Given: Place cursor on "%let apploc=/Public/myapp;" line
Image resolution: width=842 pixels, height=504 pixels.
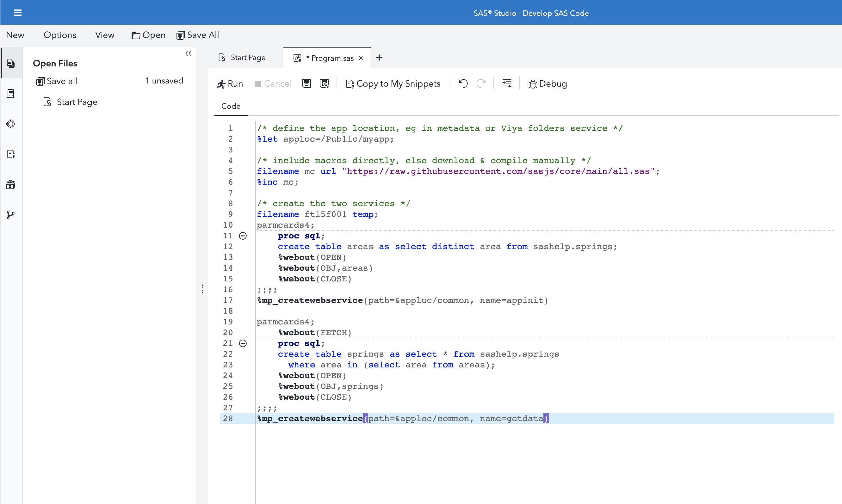Looking at the screenshot, I should tap(325, 139).
